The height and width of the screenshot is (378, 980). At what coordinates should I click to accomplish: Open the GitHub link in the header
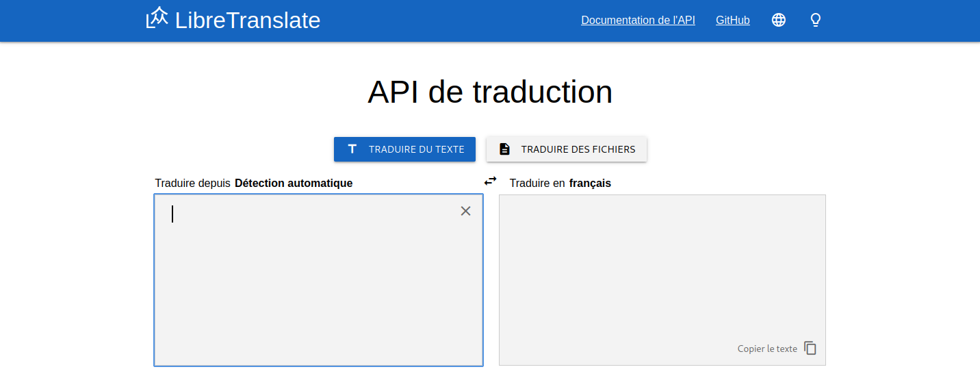[732, 20]
